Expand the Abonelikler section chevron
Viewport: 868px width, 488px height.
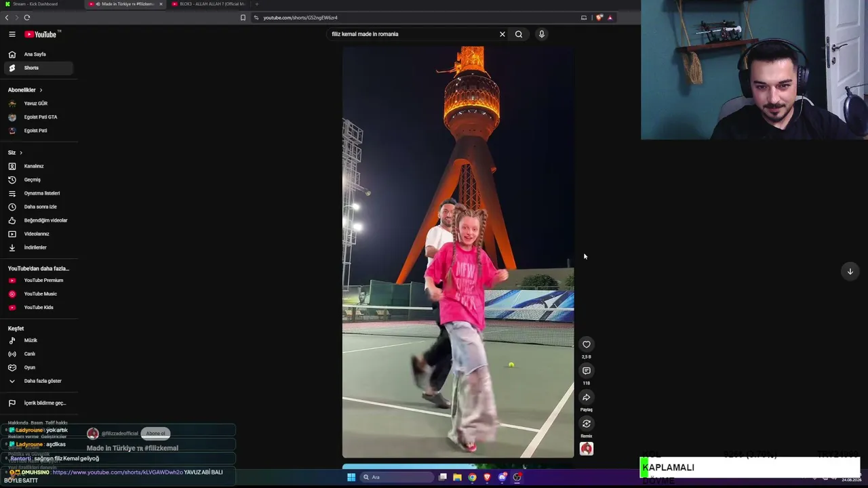[x=41, y=90]
